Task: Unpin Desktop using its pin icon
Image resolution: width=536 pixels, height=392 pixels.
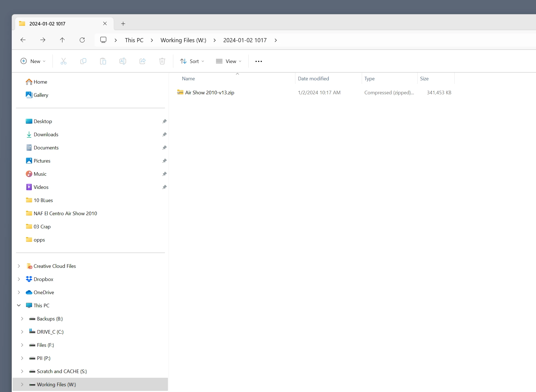Action: click(x=164, y=121)
